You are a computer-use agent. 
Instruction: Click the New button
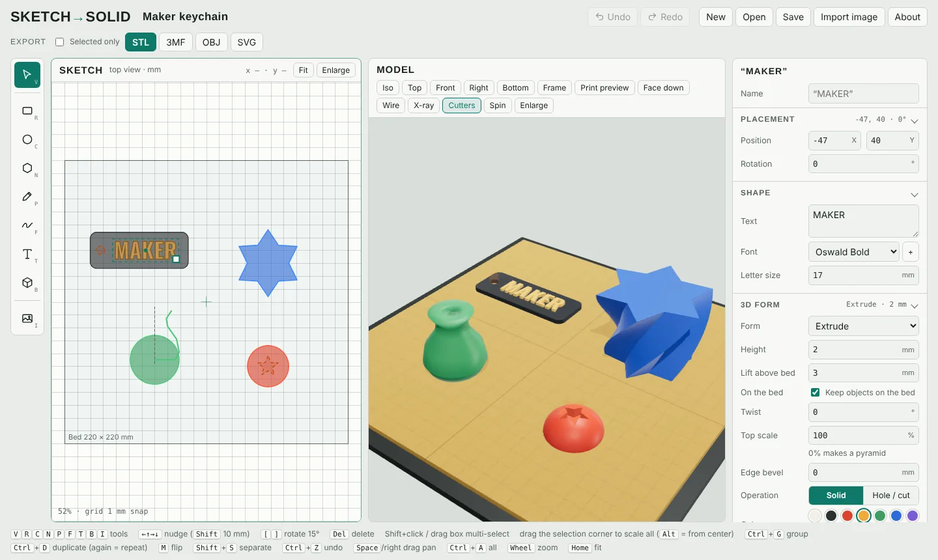click(716, 17)
